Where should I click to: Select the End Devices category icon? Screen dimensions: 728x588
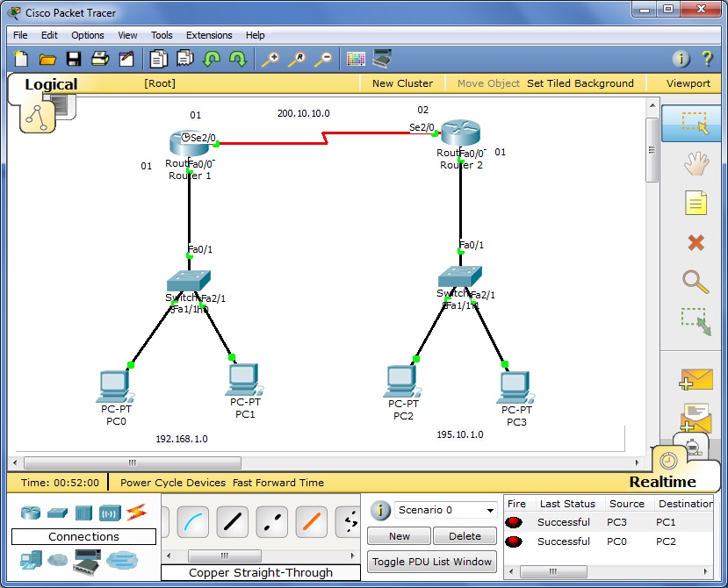pos(31,560)
